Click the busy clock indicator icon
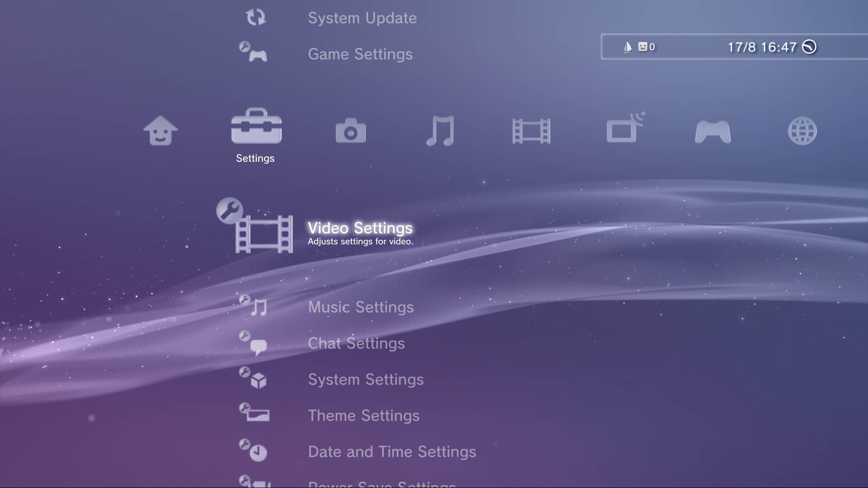This screenshot has height=488, width=868. [809, 47]
